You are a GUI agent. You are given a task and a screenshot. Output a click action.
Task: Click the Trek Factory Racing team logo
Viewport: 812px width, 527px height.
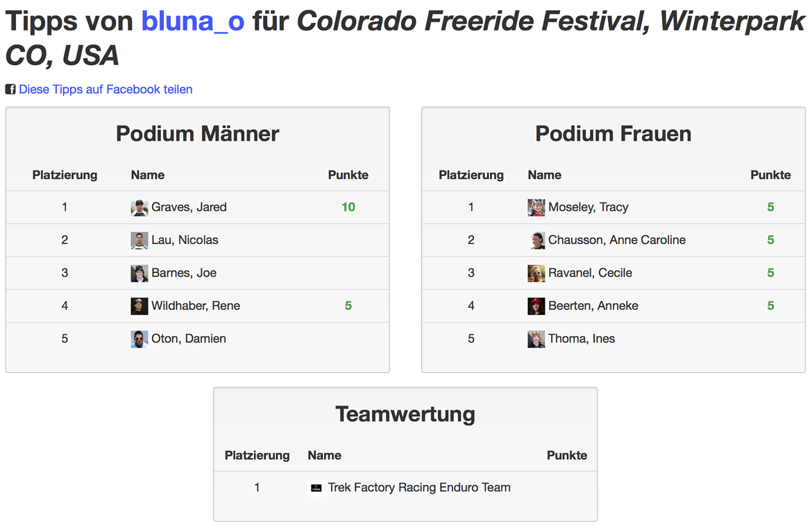pos(316,487)
